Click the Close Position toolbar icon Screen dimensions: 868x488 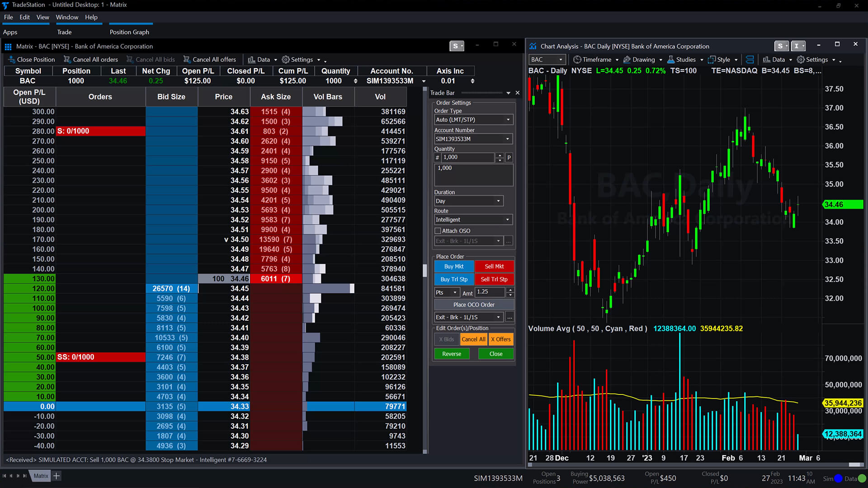point(12,60)
